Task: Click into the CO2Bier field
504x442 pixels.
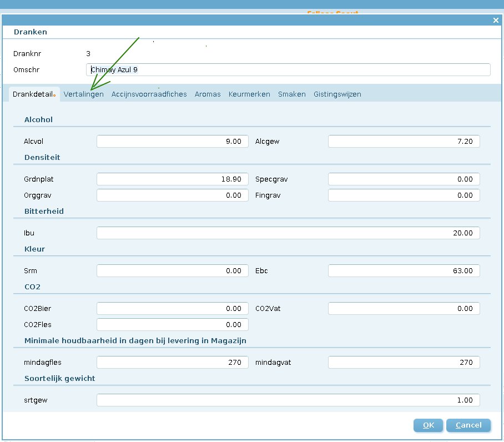Action: click(173, 309)
